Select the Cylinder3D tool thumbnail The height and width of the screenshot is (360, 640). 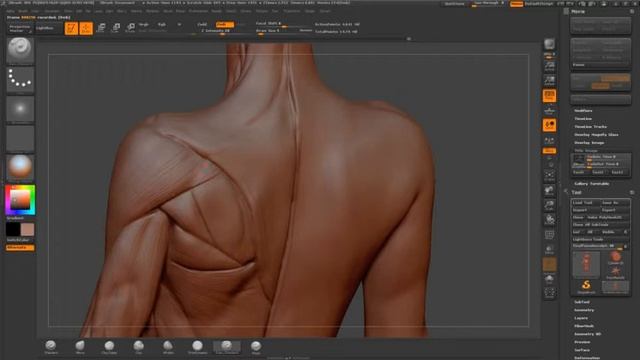click(x=615, y=258)
